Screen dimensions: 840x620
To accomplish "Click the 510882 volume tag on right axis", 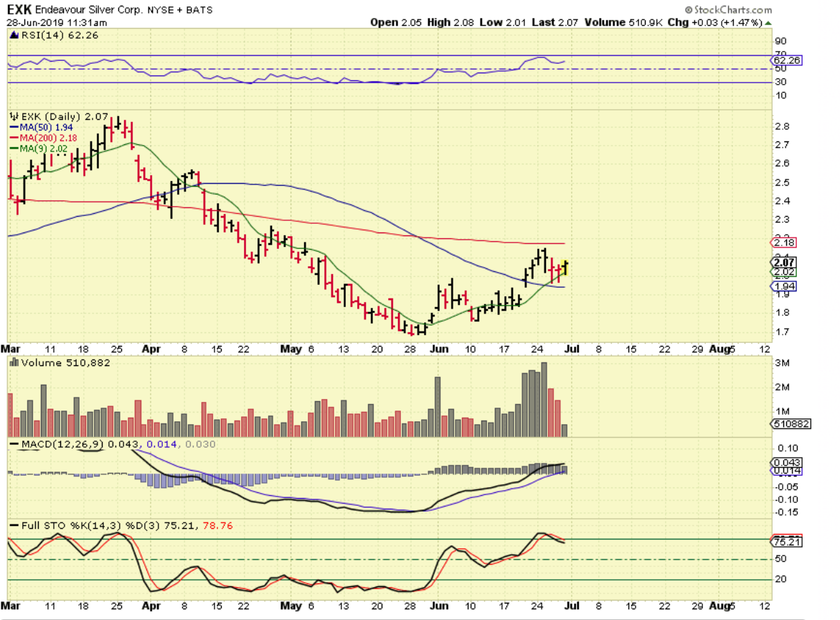I will point(791,424).
